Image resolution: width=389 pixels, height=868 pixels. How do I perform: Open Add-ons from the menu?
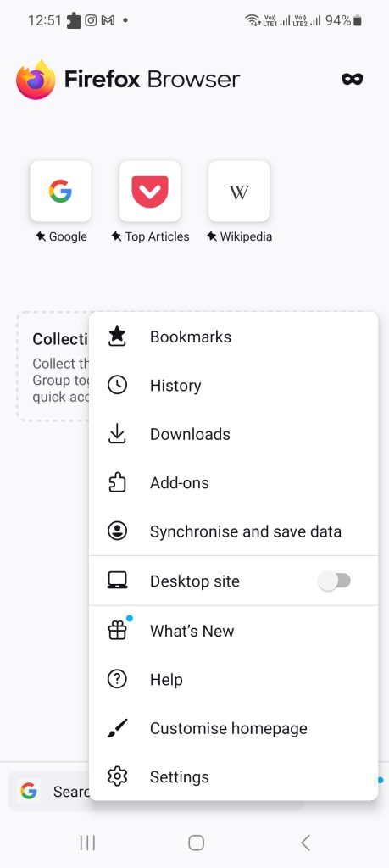(x=234, y=482)
